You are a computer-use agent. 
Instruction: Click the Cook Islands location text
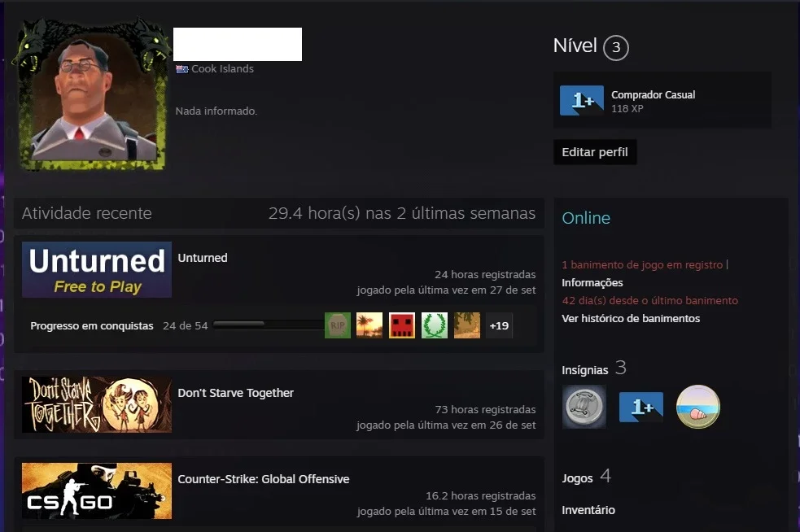click(x=222, y=69)
